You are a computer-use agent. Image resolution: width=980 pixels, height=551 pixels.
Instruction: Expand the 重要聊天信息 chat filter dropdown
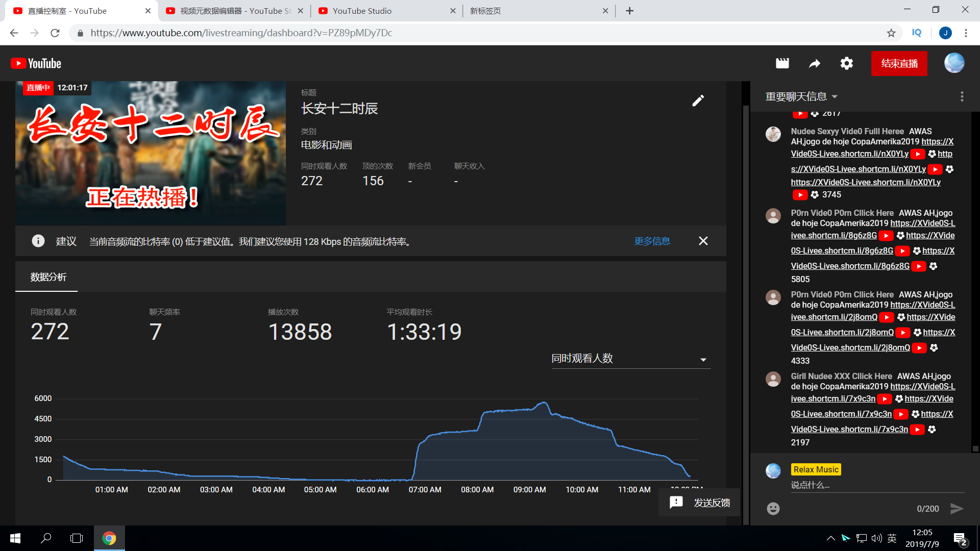tap(802, 96)
